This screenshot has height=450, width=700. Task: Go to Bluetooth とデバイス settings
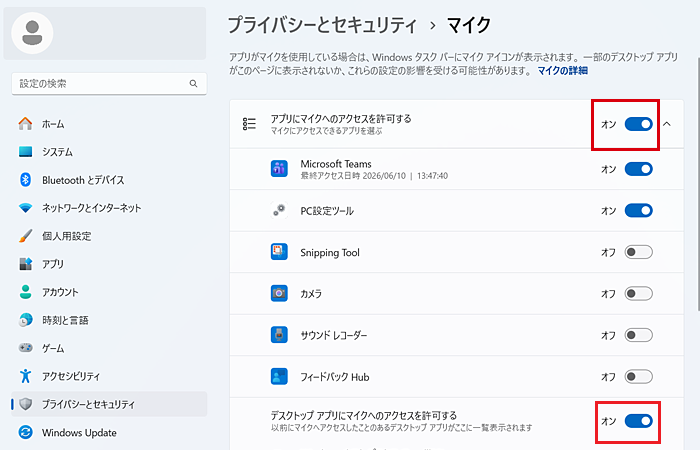coord(109,179)
